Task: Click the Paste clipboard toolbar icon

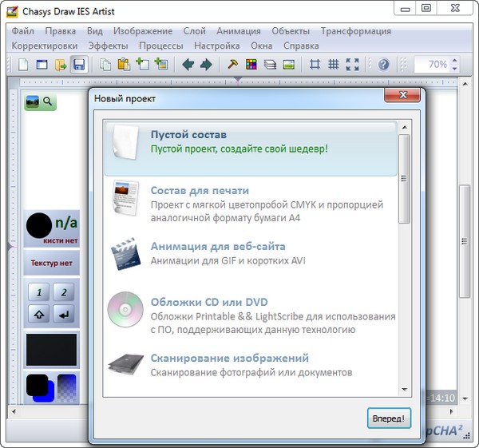Action: click(124, 65)
